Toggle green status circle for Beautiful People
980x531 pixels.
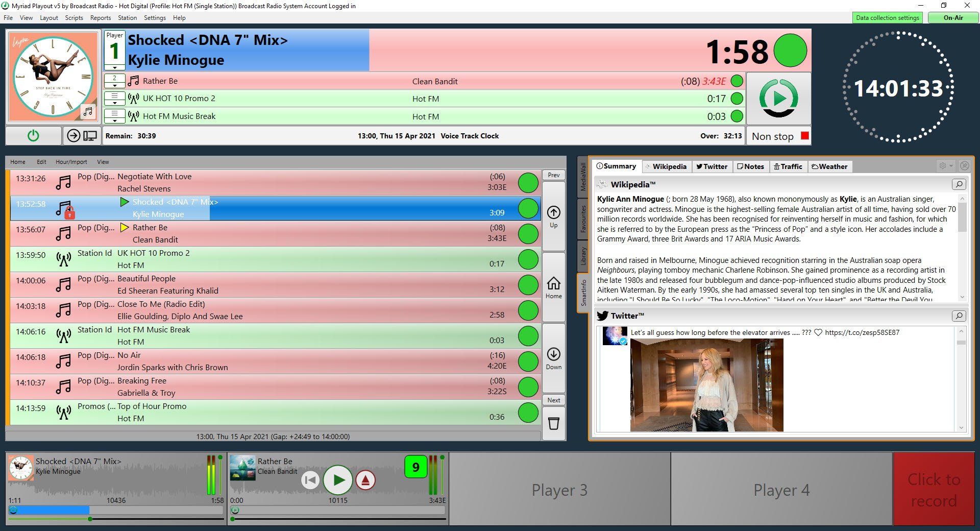(x=528, y=285)
